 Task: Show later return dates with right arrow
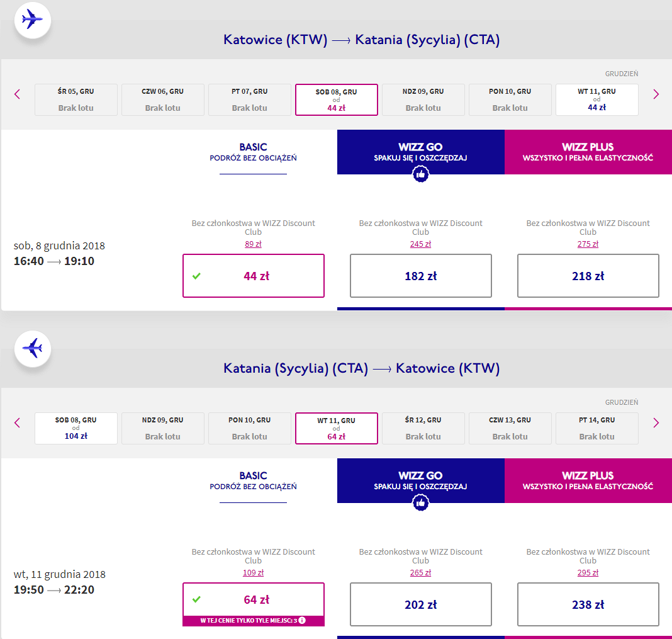click(x=656, y=423)
